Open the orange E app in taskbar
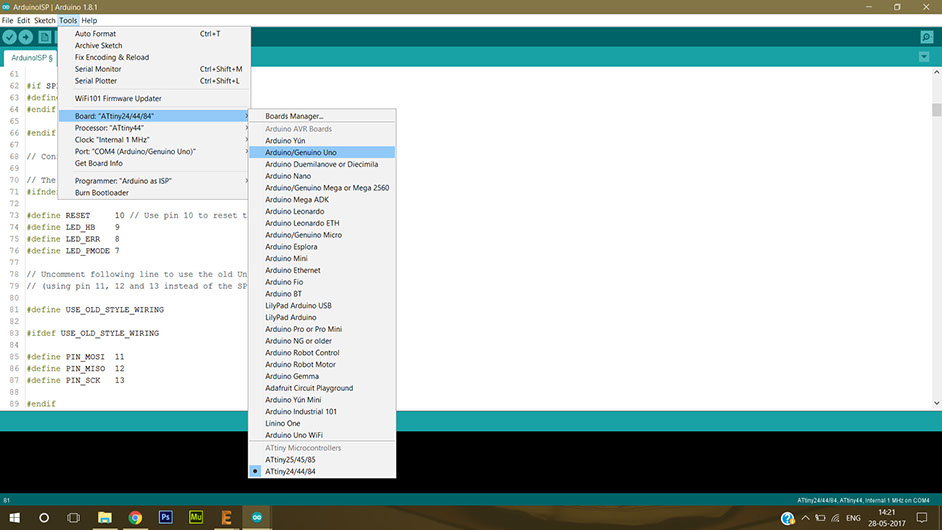This screenshot has height=530, width=942. point(226,517)
